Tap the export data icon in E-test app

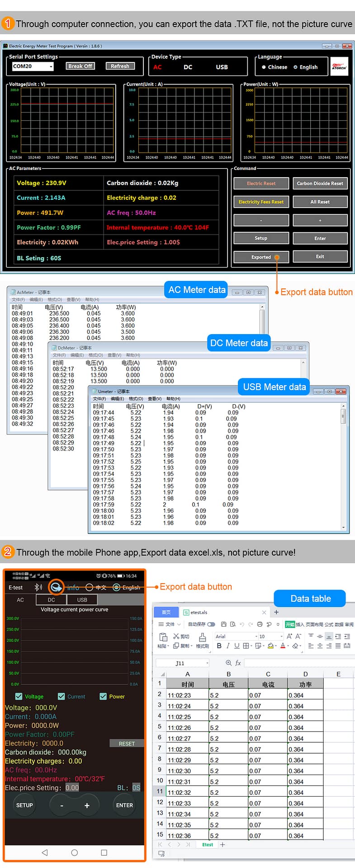pos(56,587)
